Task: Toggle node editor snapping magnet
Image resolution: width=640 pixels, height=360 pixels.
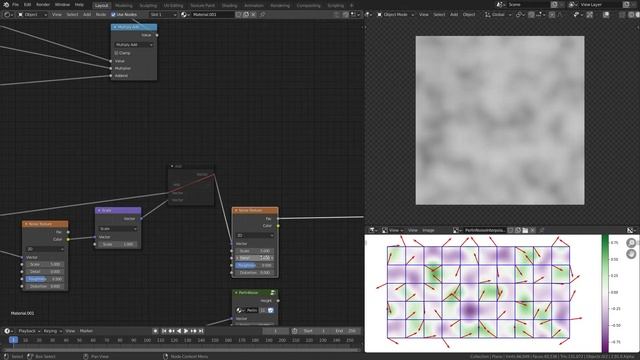Action: (345, 15)
